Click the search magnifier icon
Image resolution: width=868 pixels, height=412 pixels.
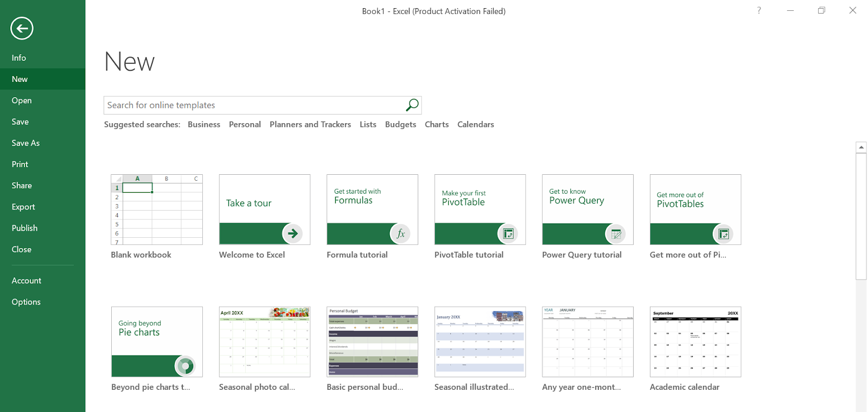[x=412, y=105]
